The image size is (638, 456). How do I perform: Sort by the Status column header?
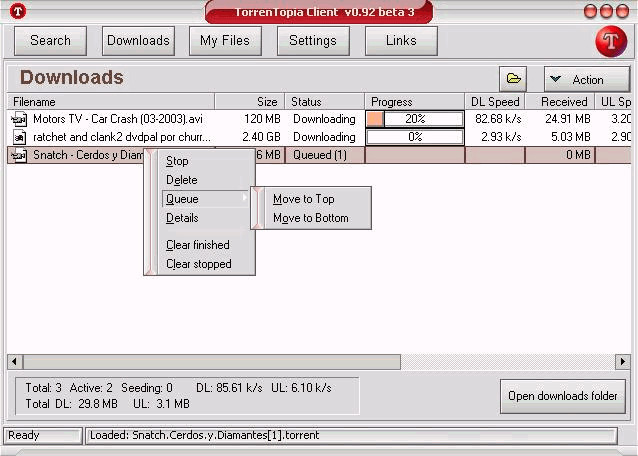tap(325, 102)
